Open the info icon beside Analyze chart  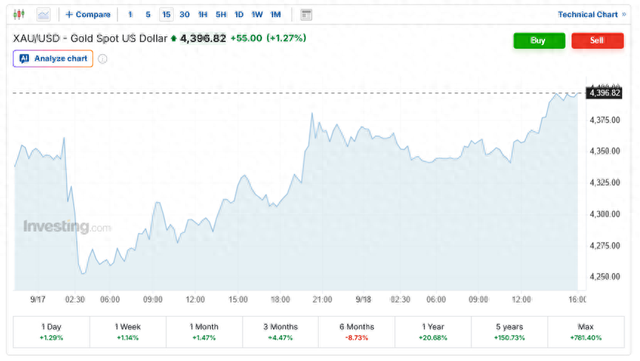point(103,59)
